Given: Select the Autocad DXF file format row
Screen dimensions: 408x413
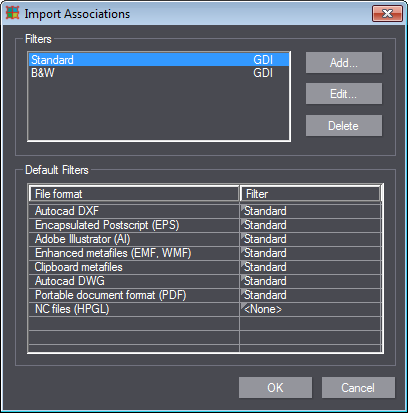Looking at the screenshot, I should coord(134,211).
